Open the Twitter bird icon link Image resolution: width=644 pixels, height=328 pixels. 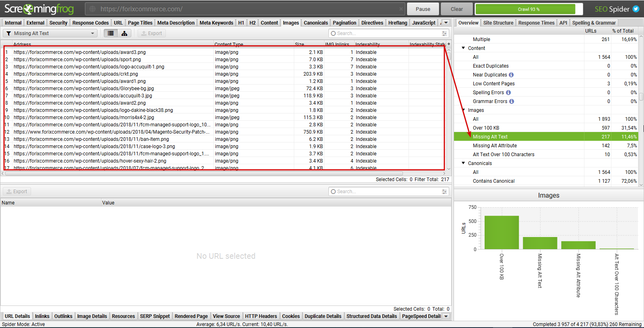click(636, 9)
